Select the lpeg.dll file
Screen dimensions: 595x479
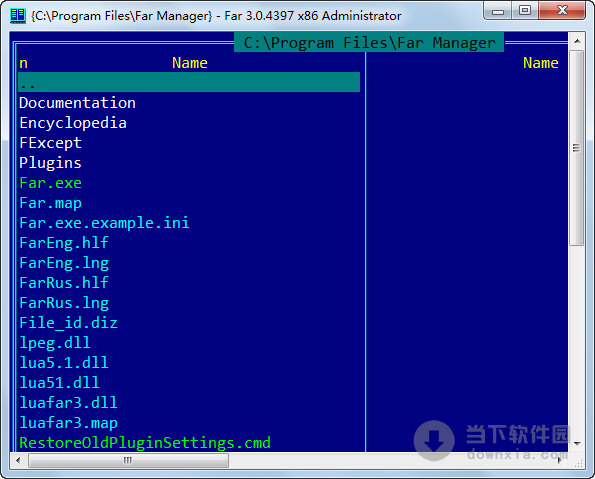[x=55, y=343]
